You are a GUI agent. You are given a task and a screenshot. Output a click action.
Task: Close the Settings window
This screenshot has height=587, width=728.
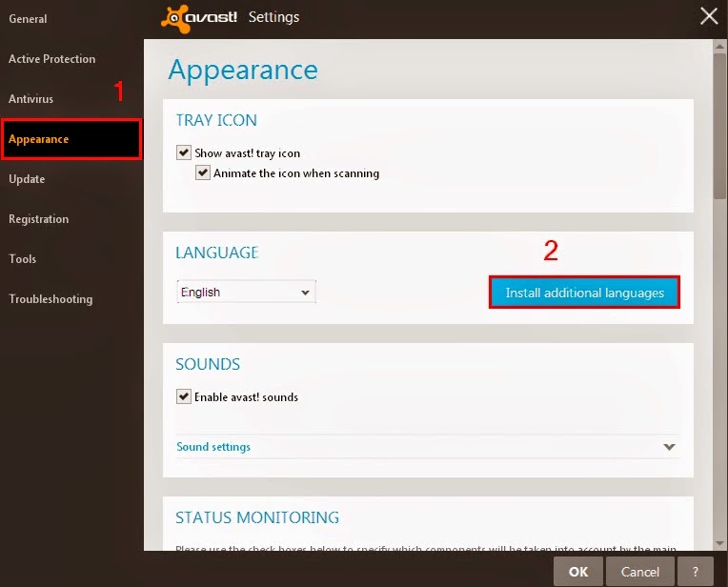[x=709, y=16]
